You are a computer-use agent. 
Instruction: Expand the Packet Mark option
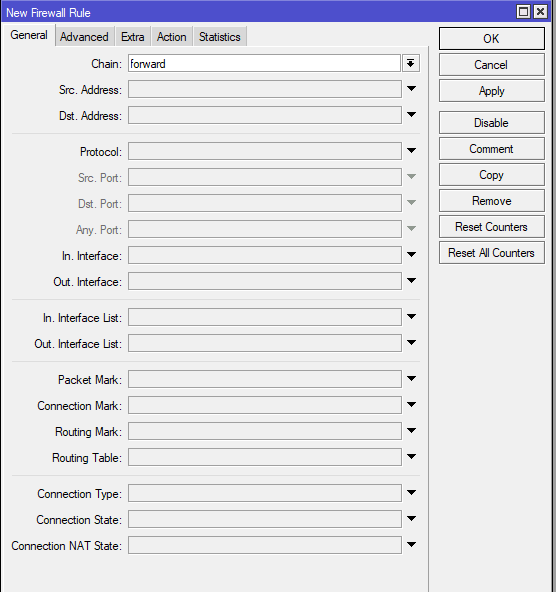click(411, 379)
